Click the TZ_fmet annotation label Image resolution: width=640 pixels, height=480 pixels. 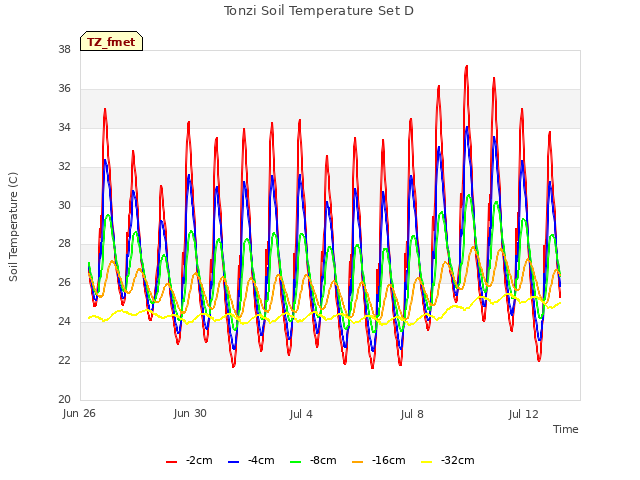[x=111, y=42]
